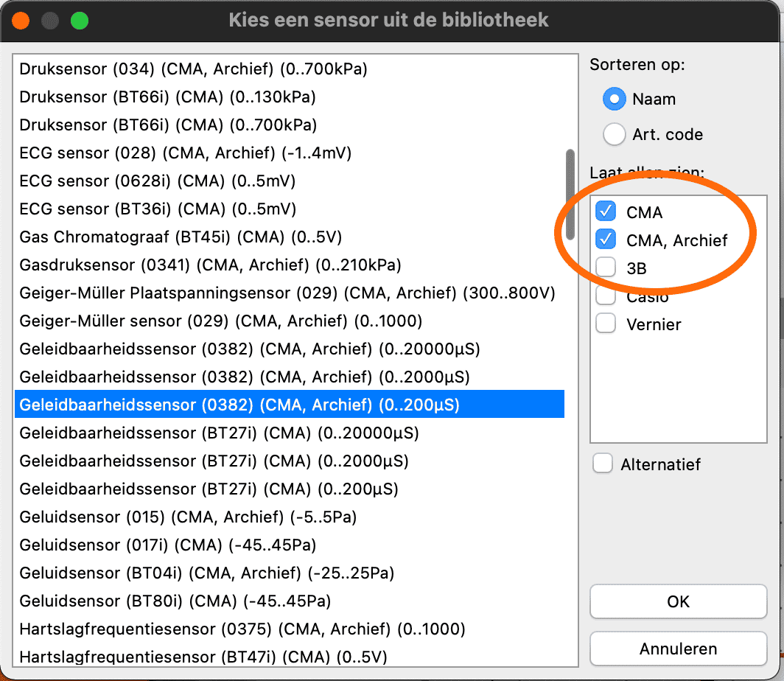Choose Gasdruksensor (0341) 0..210kPa

tap(210, 265)
